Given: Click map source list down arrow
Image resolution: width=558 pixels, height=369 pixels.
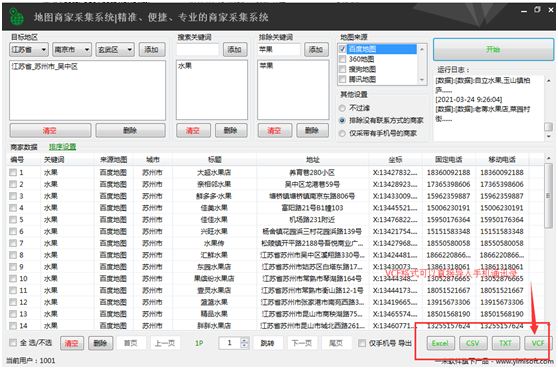Looking at the screenshot, I should click(x=422, y=80).
